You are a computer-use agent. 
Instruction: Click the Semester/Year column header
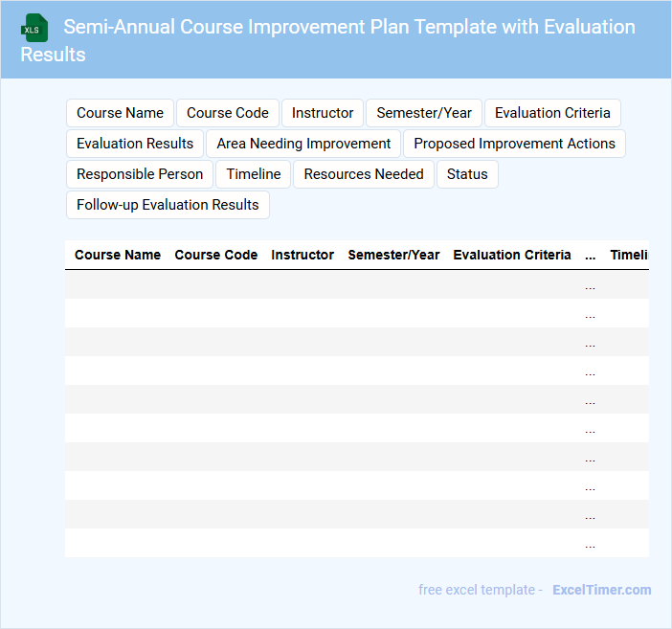(x=393, y=255)
